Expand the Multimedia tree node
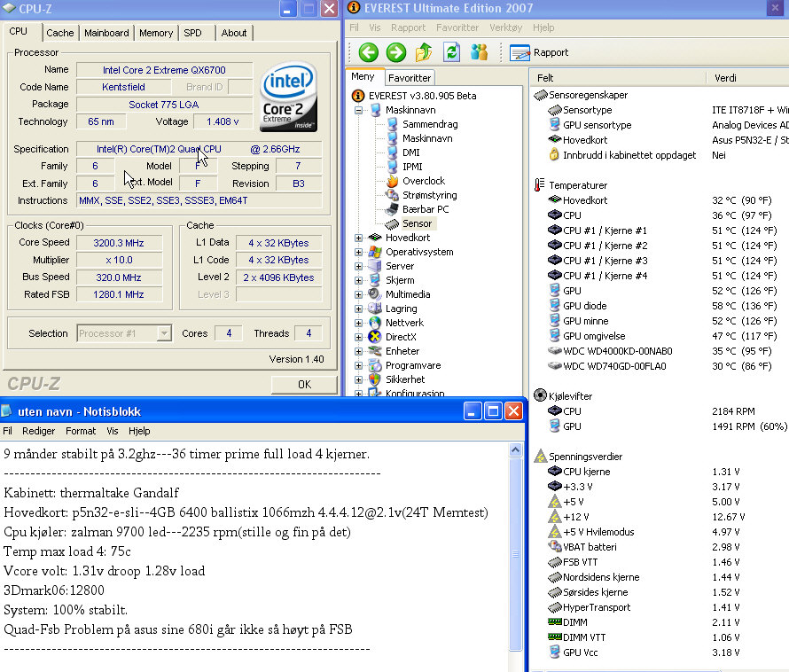 click(x=358, y=294)
